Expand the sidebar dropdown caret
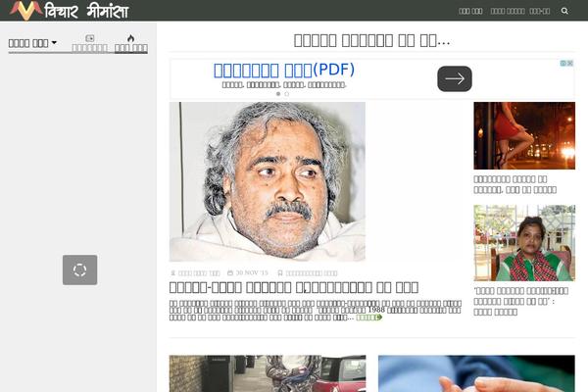Screen dimensions: 588x392 pyautogui.click(x=54, y=43)
